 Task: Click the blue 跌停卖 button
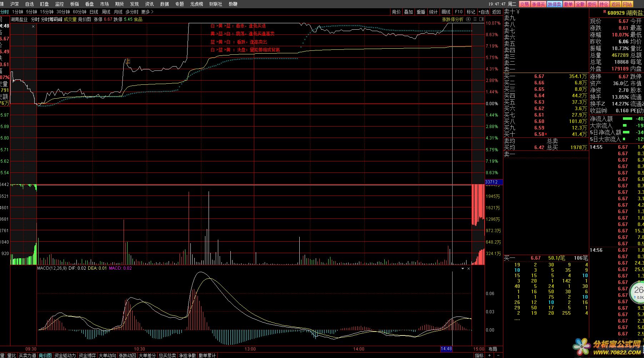555,4
